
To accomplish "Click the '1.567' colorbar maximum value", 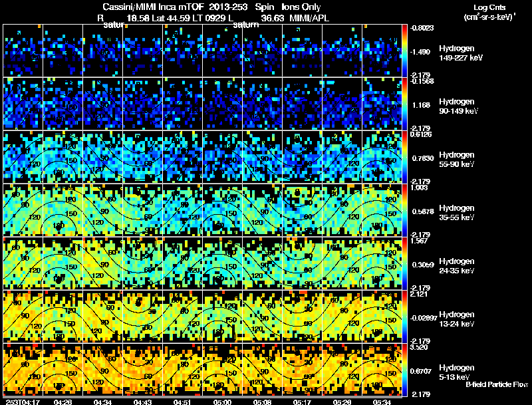I will click(419, 241).
